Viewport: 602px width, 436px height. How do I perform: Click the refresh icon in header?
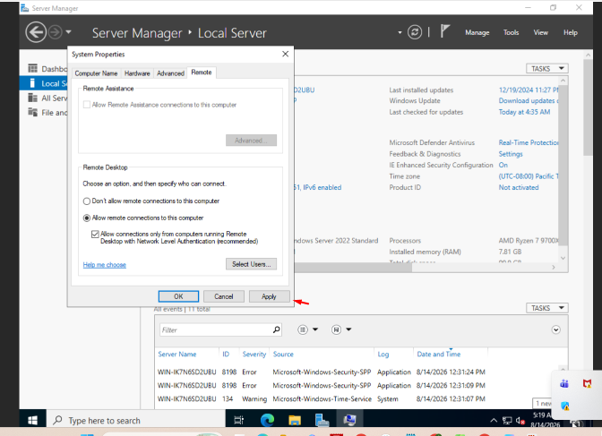pyautogui.click(x=414, y=32)
